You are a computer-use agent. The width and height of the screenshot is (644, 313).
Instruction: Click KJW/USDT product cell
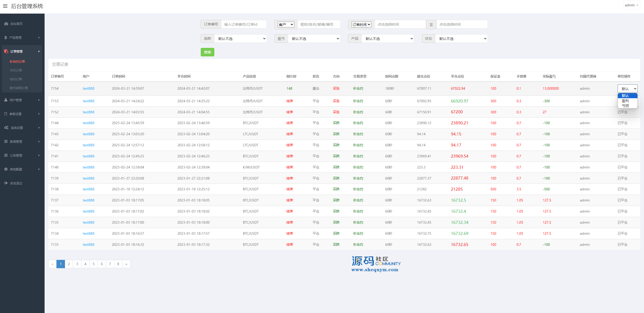click(251, 167)
